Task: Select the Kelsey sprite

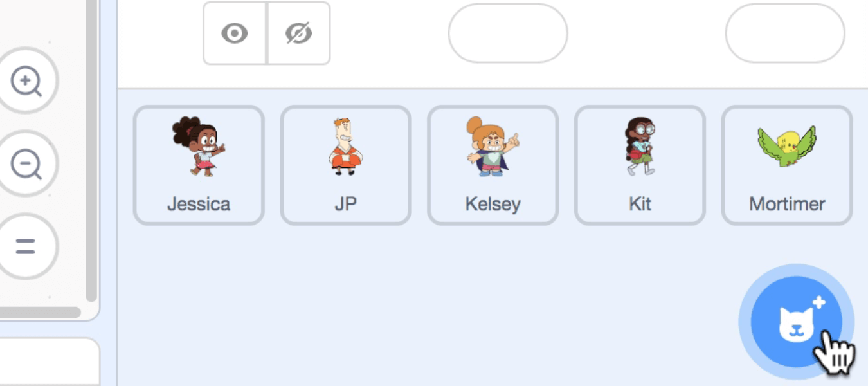Action: [x=493, y=165]
